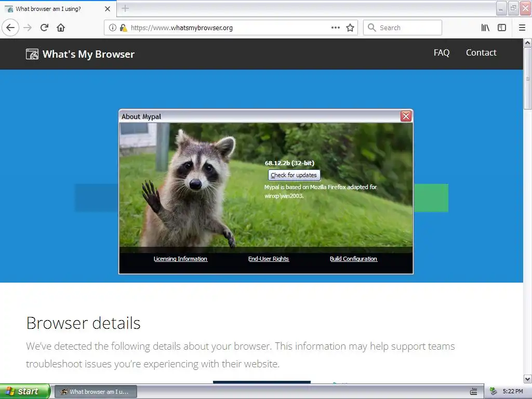Open the Windows start menu
Viewport: 532px width, 399px height.
(x=25, y=391)
